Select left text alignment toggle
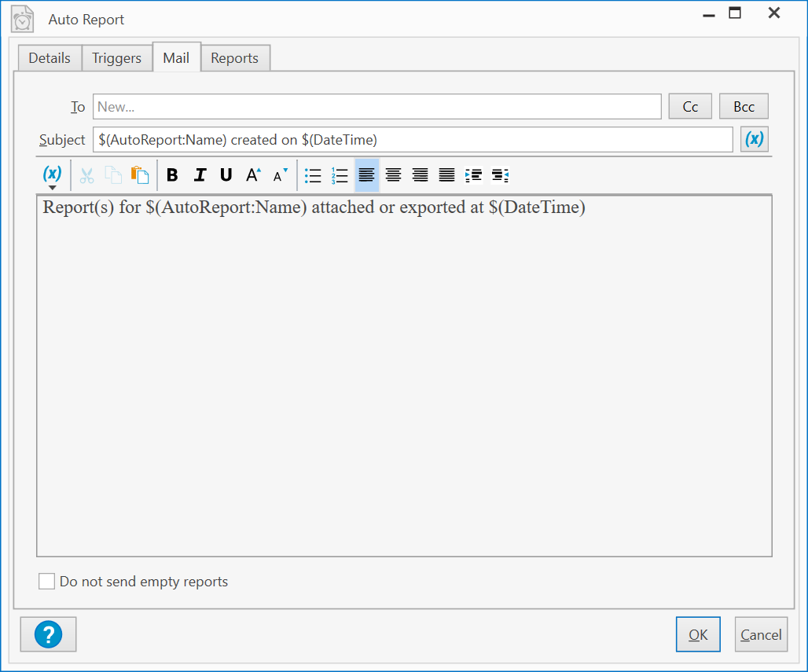 pos(366,175)
